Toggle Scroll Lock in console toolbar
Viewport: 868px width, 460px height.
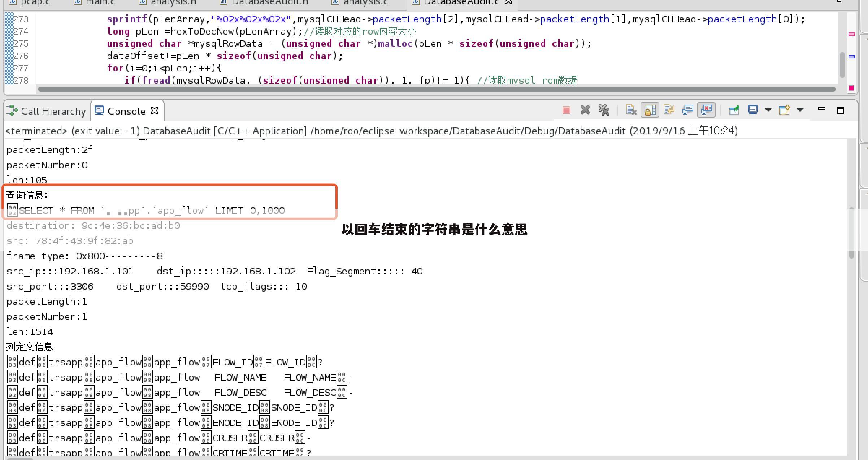[x=650, y=110]
